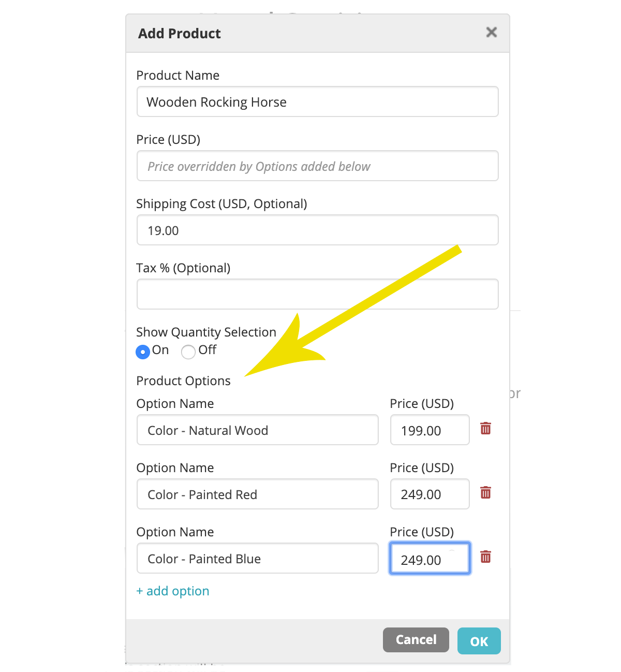Click the Color - Painted Red name field
The image size is (621, 672).
[258, 494]
